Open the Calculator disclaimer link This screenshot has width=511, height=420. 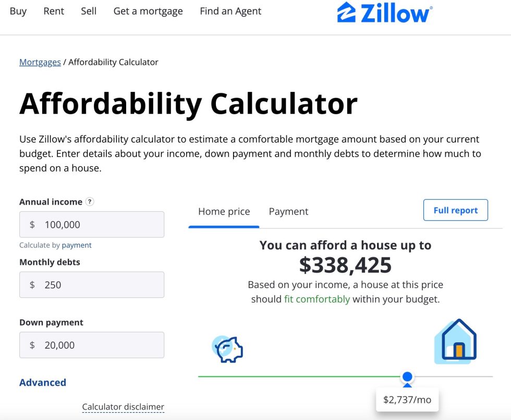coord(123,406)
